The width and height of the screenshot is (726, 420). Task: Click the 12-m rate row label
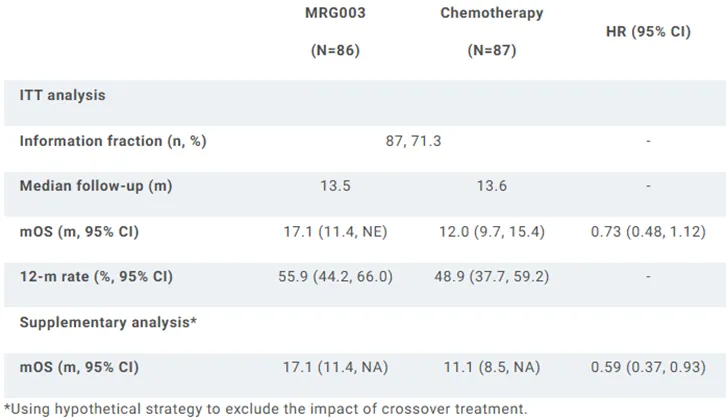click(x=96, y=277)
